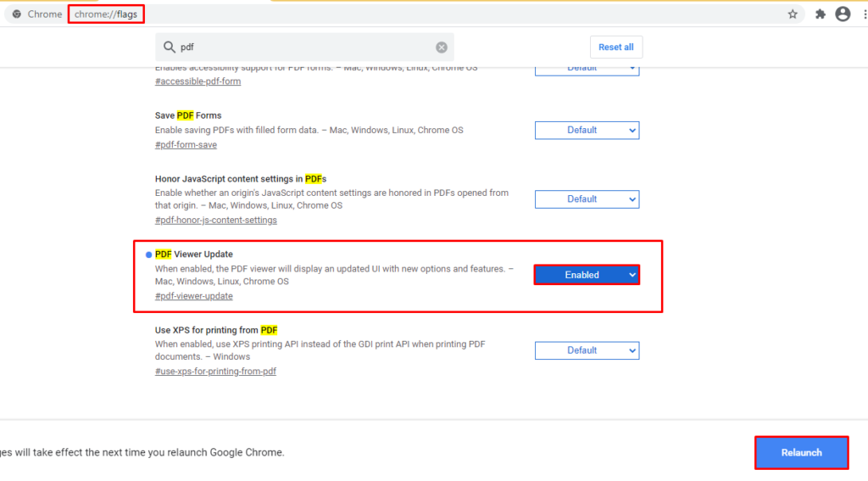Viewport: 868px width, 481px height.
Task: Follow the #pdf-form-save link
Action: (186, 145)
